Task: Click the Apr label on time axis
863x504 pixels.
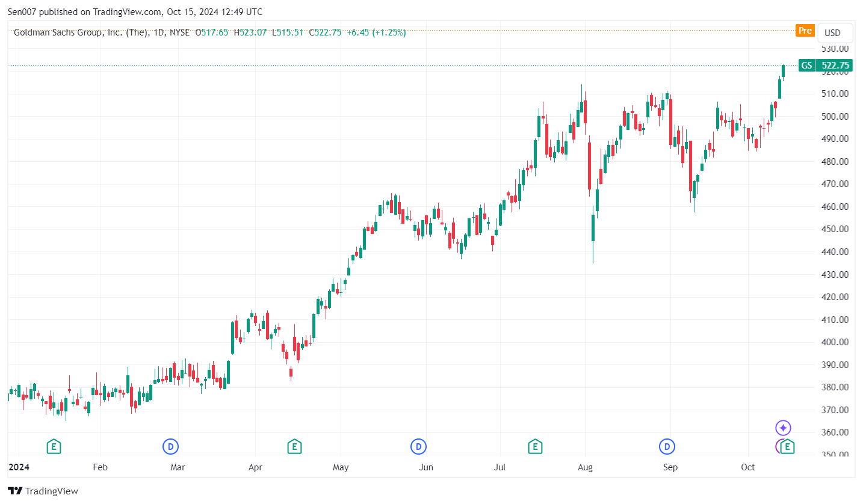Action: click(x=255, y=467)
